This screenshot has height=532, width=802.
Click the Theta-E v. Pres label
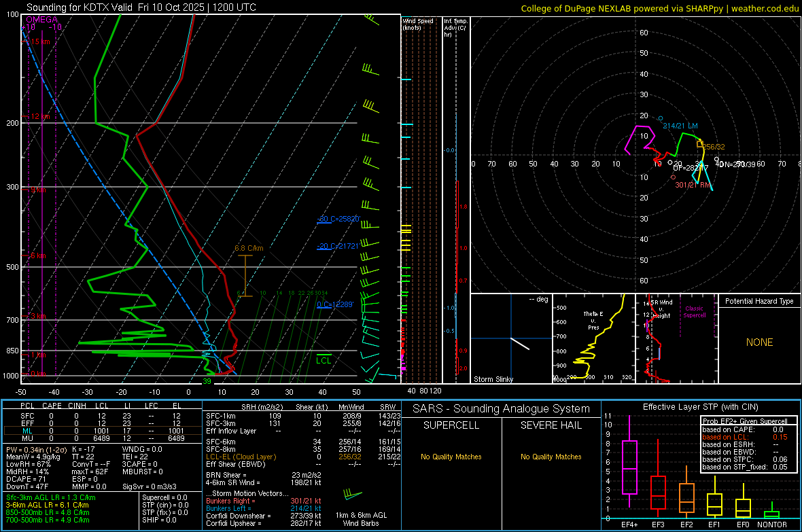pos(593,320)
